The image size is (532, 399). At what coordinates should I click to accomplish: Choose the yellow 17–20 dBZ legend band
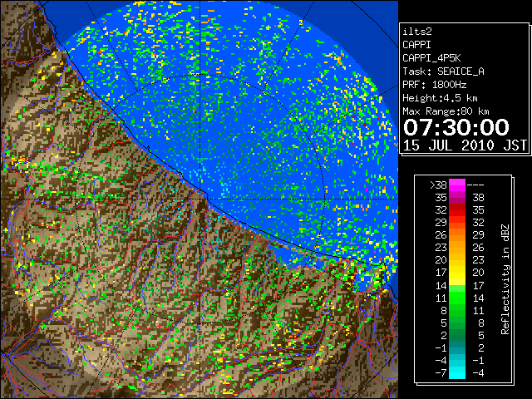point(457,273)
